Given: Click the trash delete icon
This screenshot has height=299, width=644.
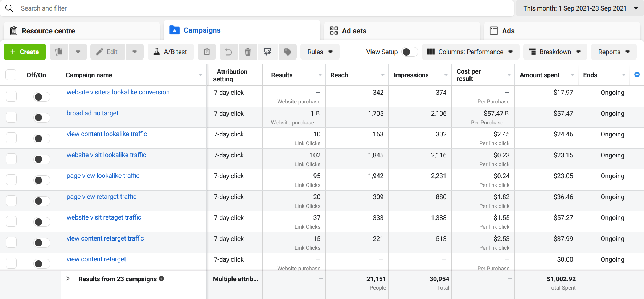Looking at the screenshot, I should point(248,52).
